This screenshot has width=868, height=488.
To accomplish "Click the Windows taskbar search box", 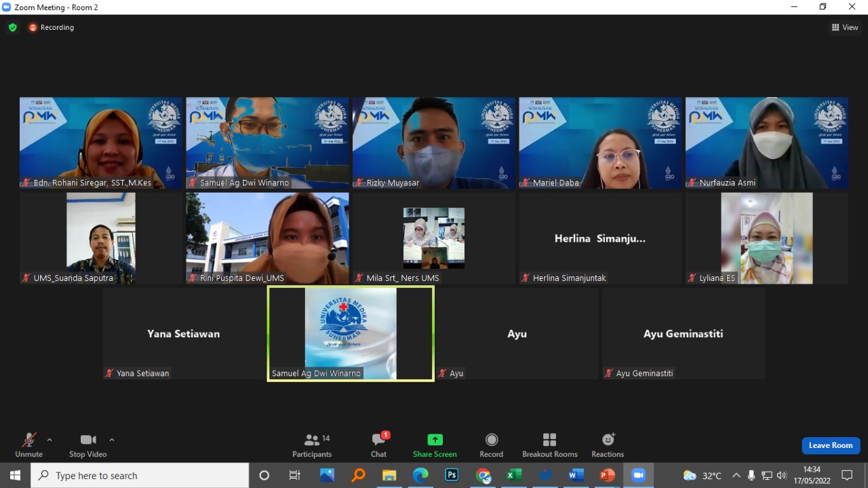I will tap(140, 475).
